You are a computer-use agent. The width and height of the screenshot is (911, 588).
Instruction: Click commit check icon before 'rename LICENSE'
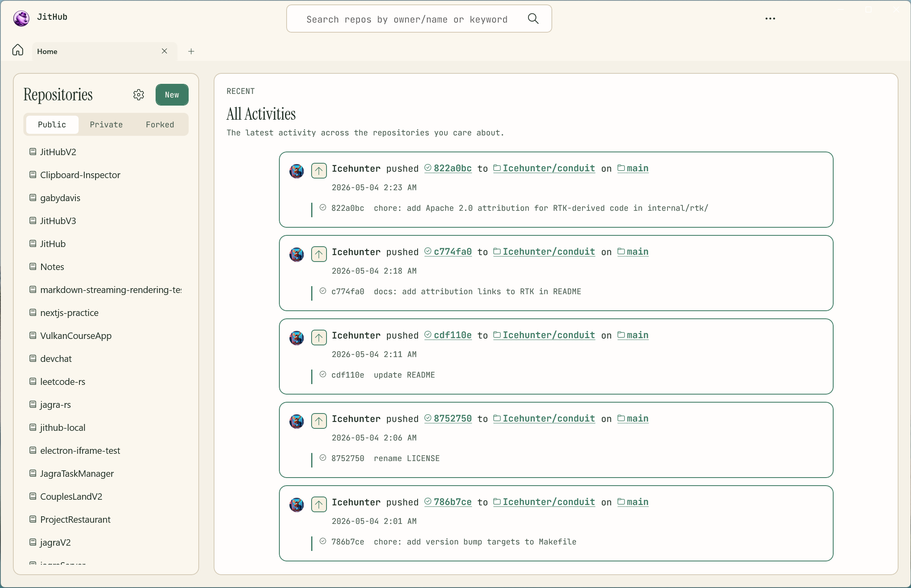click(x=323, y=458)
